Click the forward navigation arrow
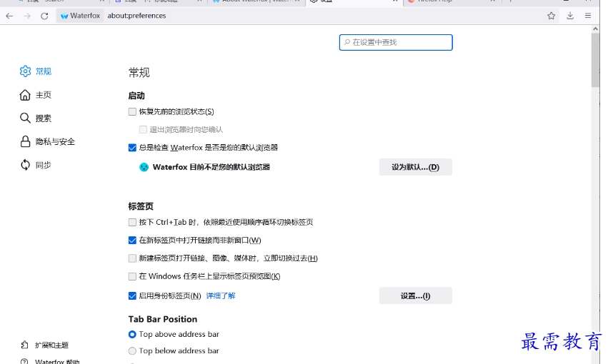608x364 pixels. pyautogui.click(x=26, y=16)
